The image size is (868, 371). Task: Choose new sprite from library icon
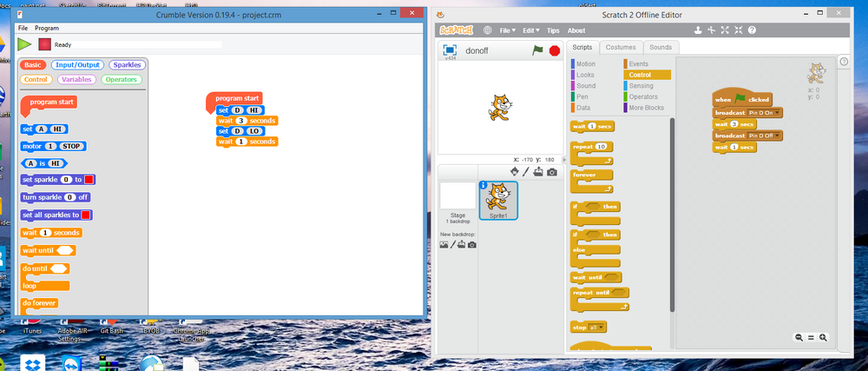coord(514,172)
